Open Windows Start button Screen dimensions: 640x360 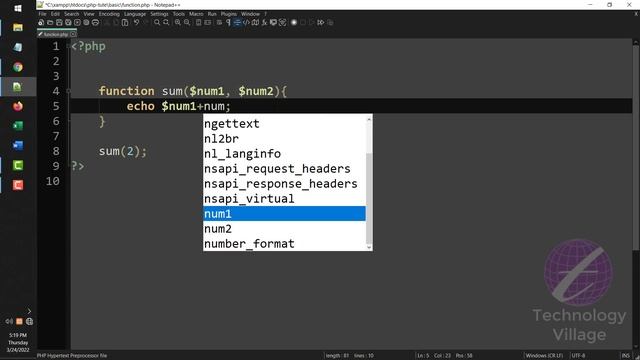(18, 8)
